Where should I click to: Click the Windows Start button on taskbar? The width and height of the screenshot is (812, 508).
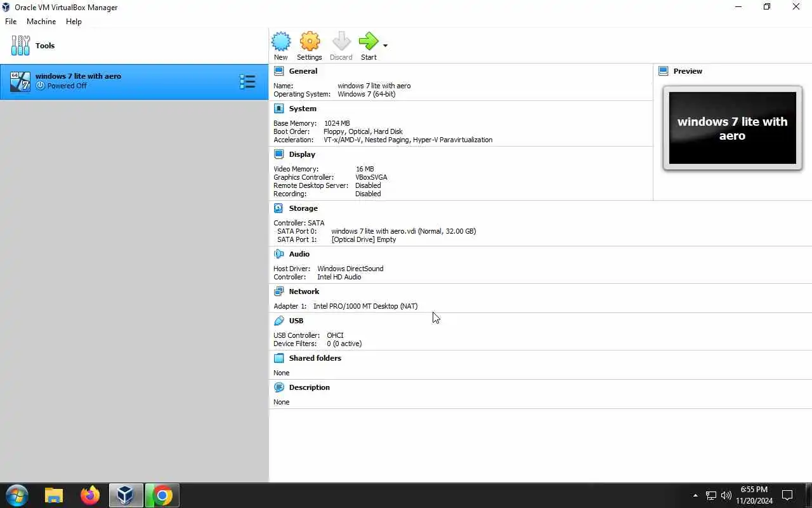pyautogui.click(x=17, y=495)
